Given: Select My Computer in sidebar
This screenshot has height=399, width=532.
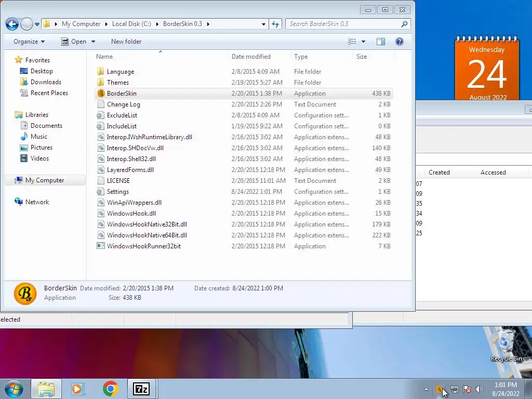Looking at the screenshot, I should pyautogui.click(x=45, y=180).
